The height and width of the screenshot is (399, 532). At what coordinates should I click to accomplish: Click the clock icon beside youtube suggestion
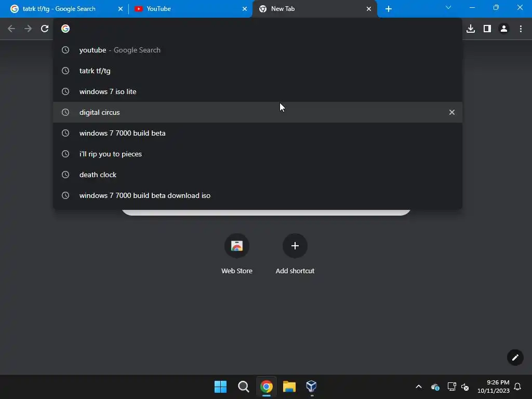(65, 50)
